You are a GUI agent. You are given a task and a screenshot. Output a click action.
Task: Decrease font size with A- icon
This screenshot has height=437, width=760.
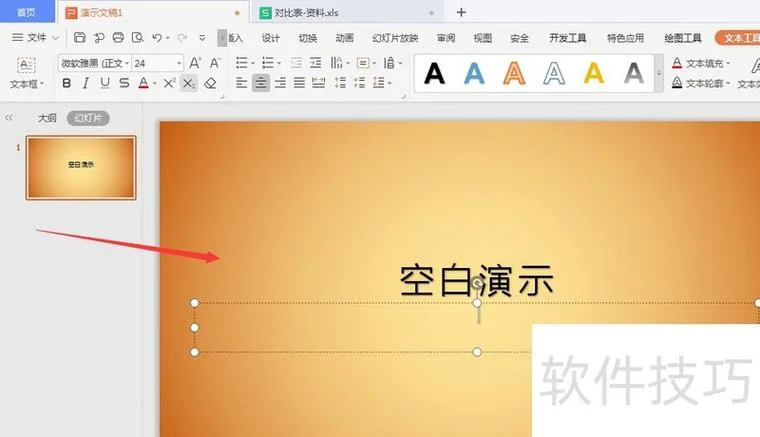[215, 63]
